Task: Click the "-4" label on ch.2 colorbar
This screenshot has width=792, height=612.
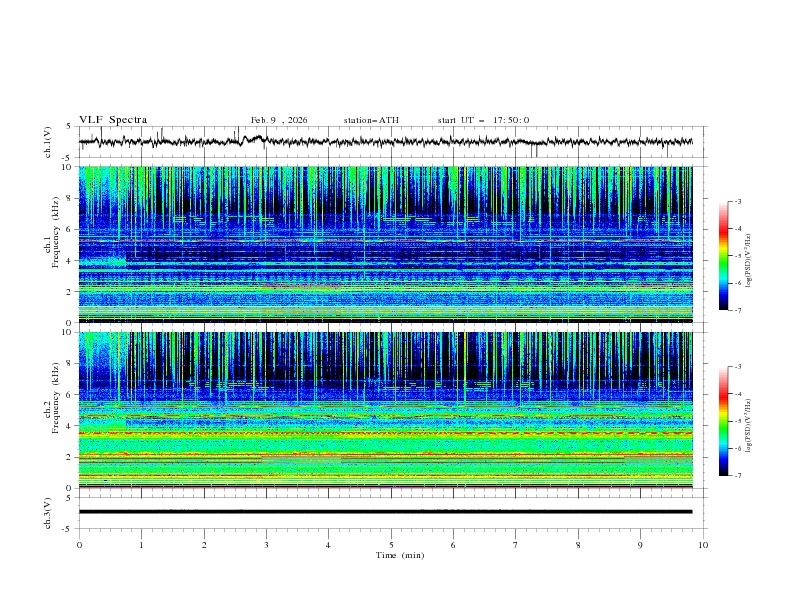Action: point(738,394)
